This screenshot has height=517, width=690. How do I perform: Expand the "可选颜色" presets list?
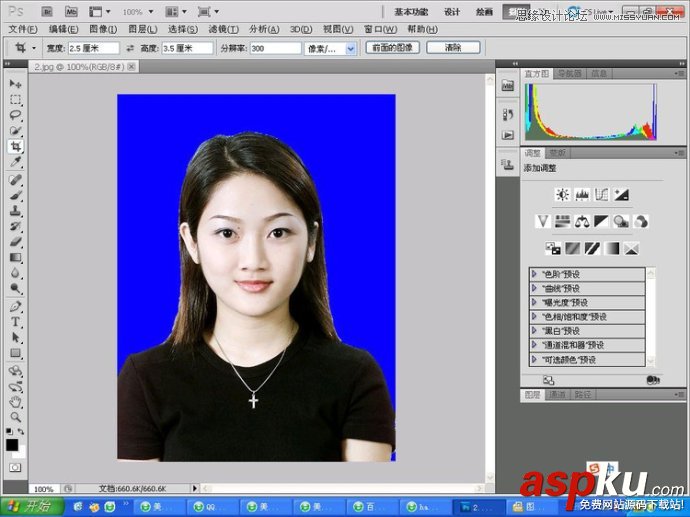coord(534,359)
